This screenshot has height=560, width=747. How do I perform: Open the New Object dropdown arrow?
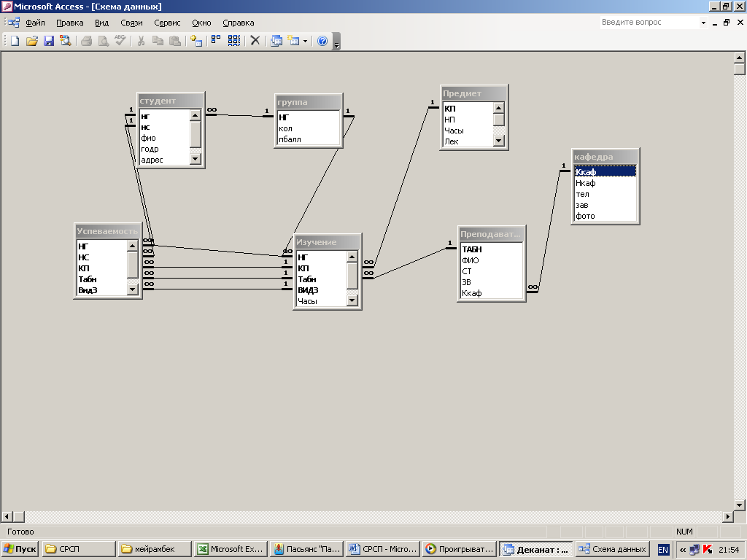click(x=305, y=41)
